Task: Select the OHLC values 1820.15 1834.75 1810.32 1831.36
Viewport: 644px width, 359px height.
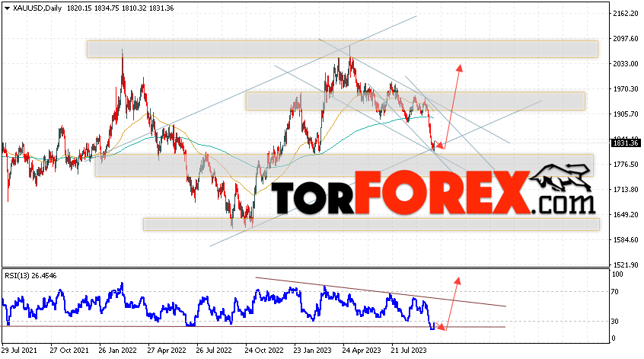Action: point(120,8)
